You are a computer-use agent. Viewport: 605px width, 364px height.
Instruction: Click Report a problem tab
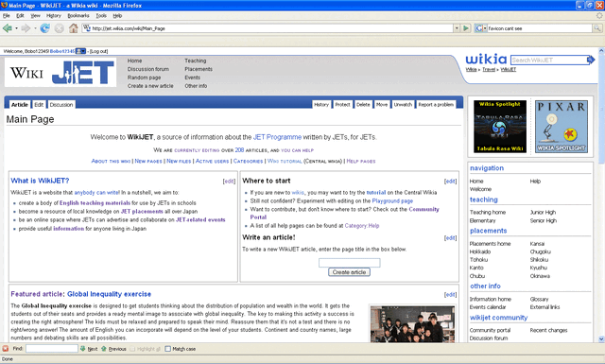436,105
